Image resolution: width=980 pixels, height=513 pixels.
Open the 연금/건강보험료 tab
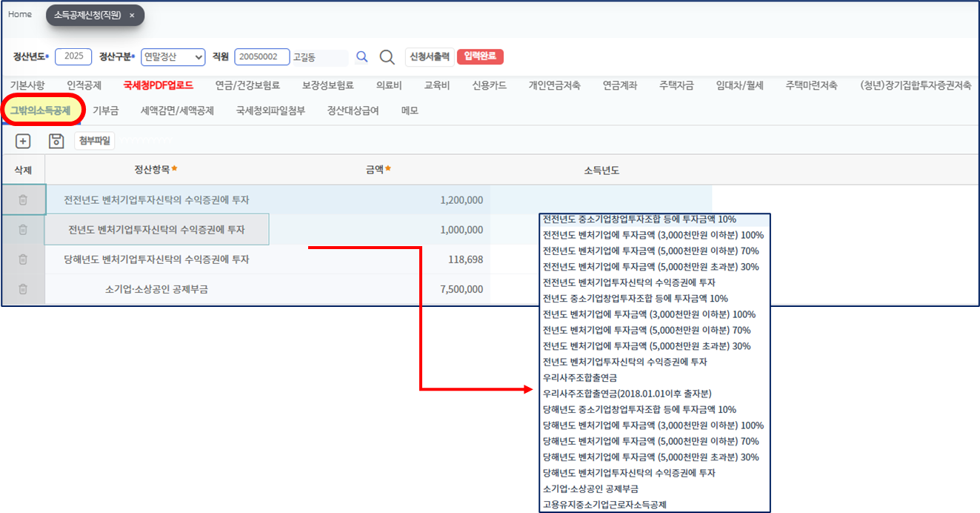(247, 85)
